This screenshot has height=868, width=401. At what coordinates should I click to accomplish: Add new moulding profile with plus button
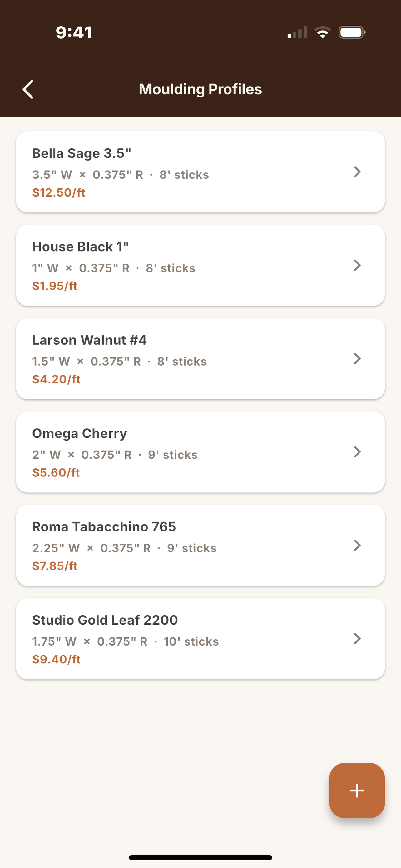click(x=357, y=790)
